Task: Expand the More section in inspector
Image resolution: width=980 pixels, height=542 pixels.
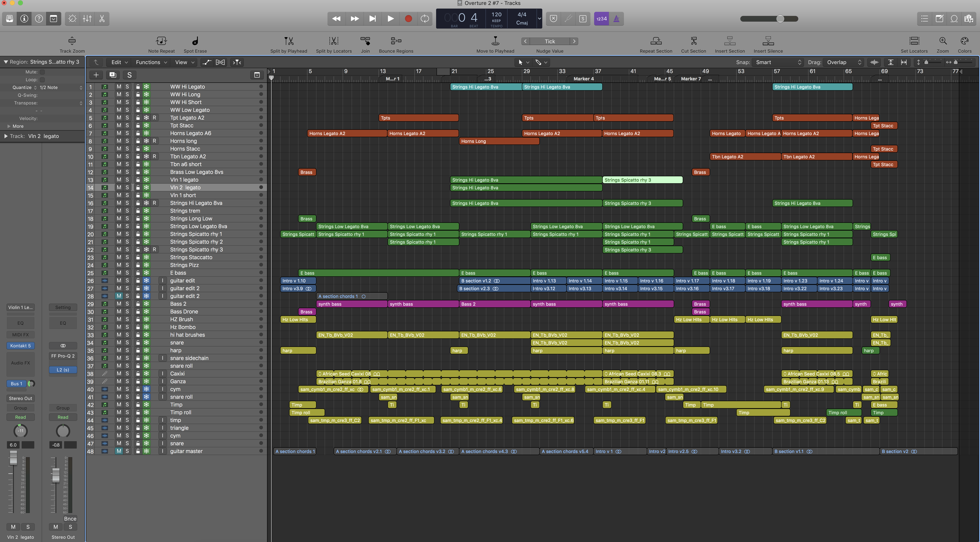Action: point(9,126)
